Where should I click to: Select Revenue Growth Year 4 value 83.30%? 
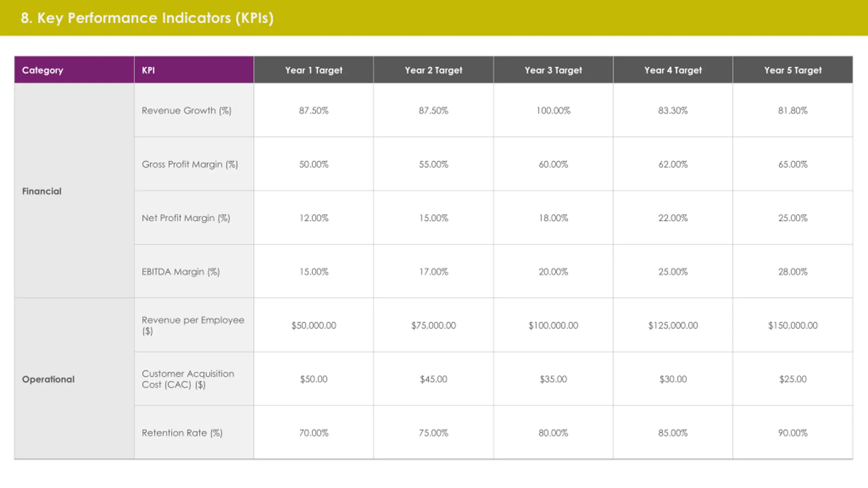[673, 110]
